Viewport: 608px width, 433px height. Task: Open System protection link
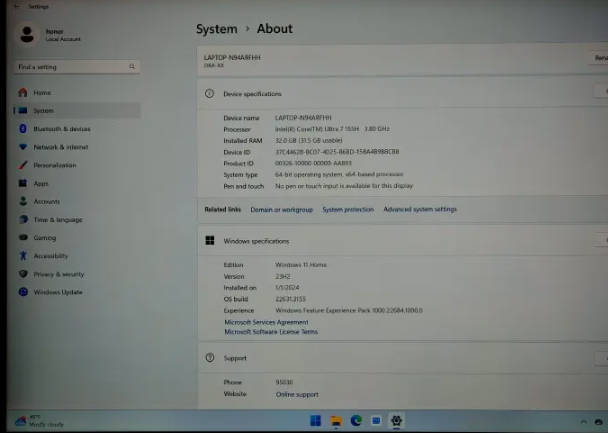pos(348,209)
